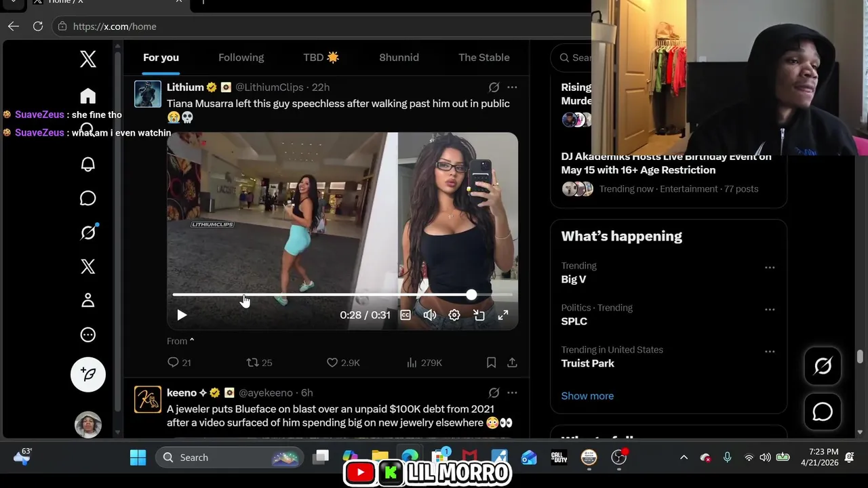The width and height of the screenshot is (868, 488).
Task: Like the Lithium post with 2.9K likes
Action: click(343, 363)
